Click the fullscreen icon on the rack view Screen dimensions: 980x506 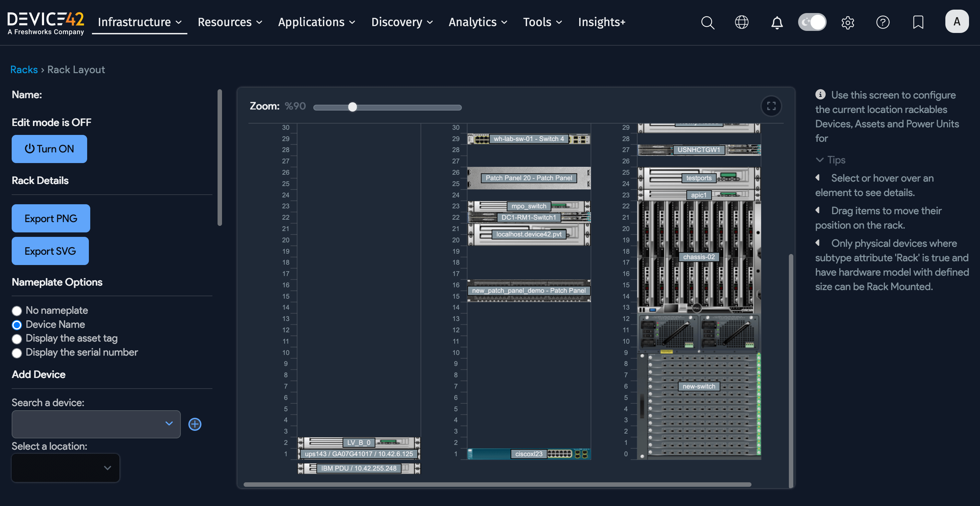coord(771,106)
